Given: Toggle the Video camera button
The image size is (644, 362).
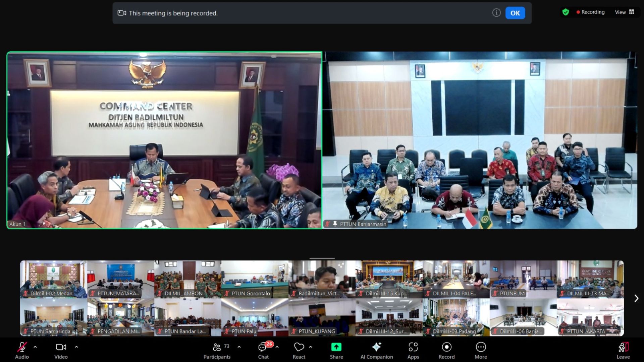Looking at the screenshot, I should tap(61, 347).
